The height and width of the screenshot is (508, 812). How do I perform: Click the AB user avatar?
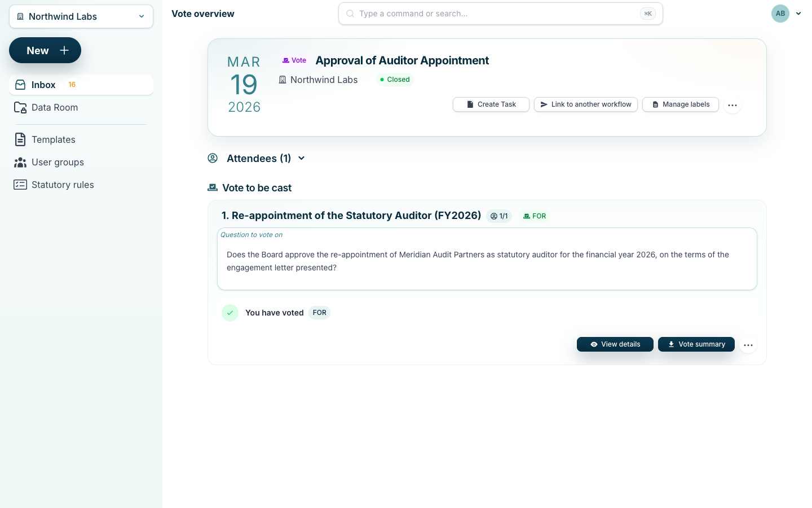point(780,14)
